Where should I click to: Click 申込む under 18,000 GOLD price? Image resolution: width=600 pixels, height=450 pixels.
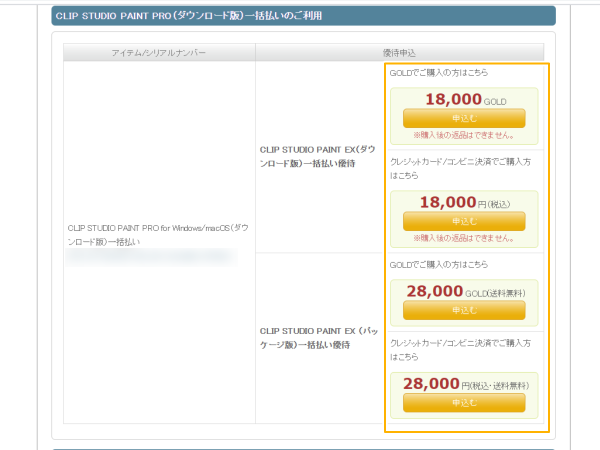coord(464,118)
